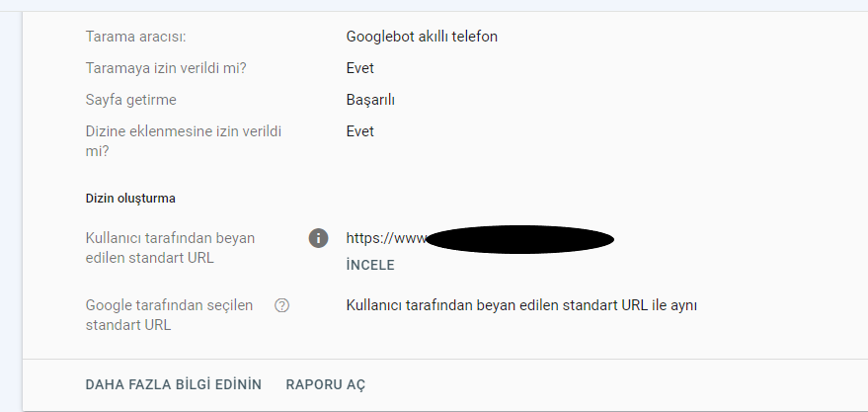The width and height of the screenshot is (868, 412).
Task: Click the Dizine eklenmesine izin verildi mi? label
Action: [184, 141]
